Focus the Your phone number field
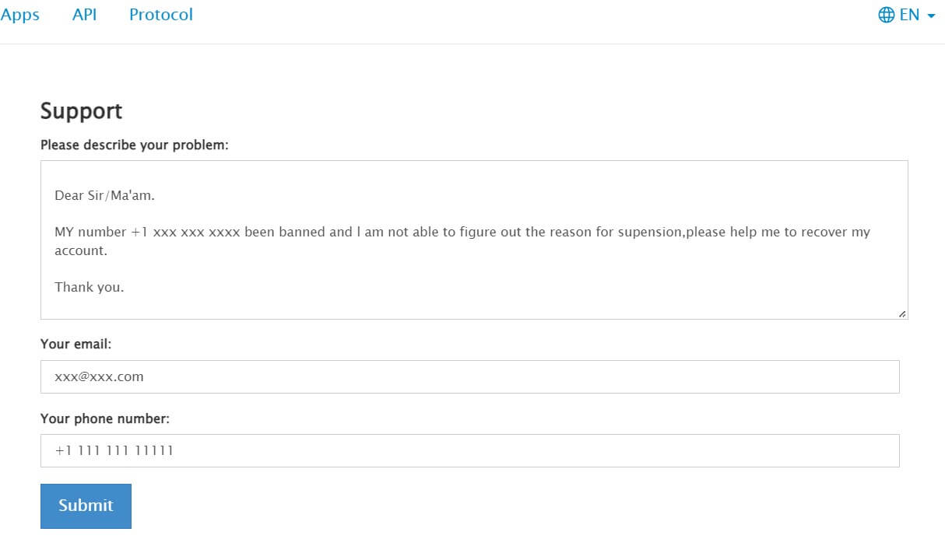The height and width of the screenshot is (560, 945). click(x=469, y=450)
